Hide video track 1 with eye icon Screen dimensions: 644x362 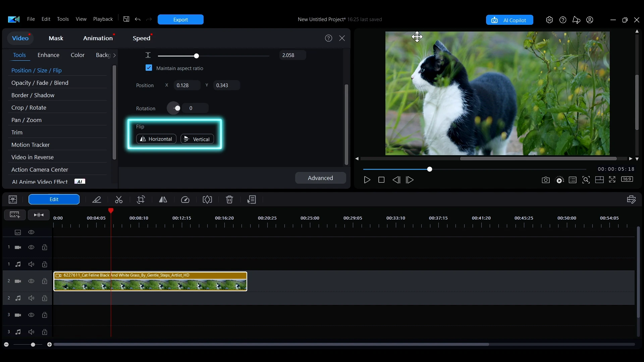point(31,247)
